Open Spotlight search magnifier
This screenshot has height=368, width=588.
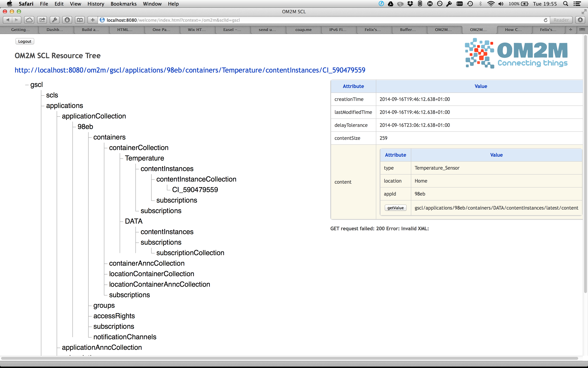(x=566, y=4)
